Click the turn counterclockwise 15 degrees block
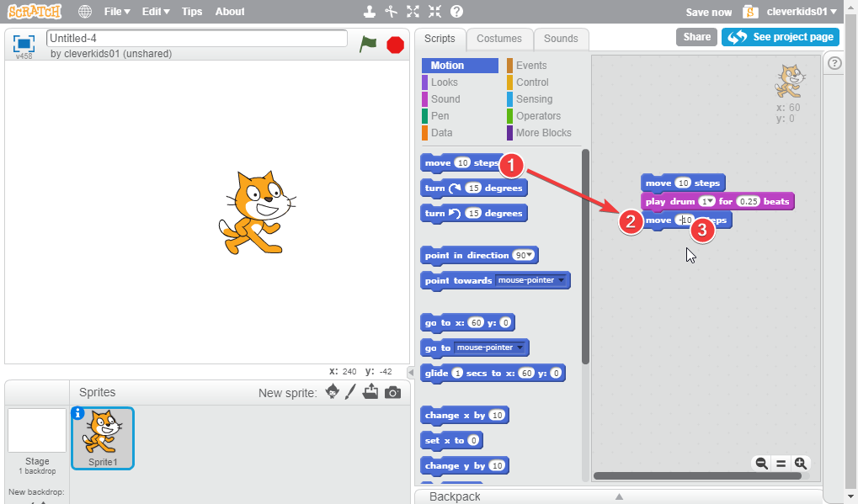Viewport: 858px width, 504px height. click(x=474, y=214)
